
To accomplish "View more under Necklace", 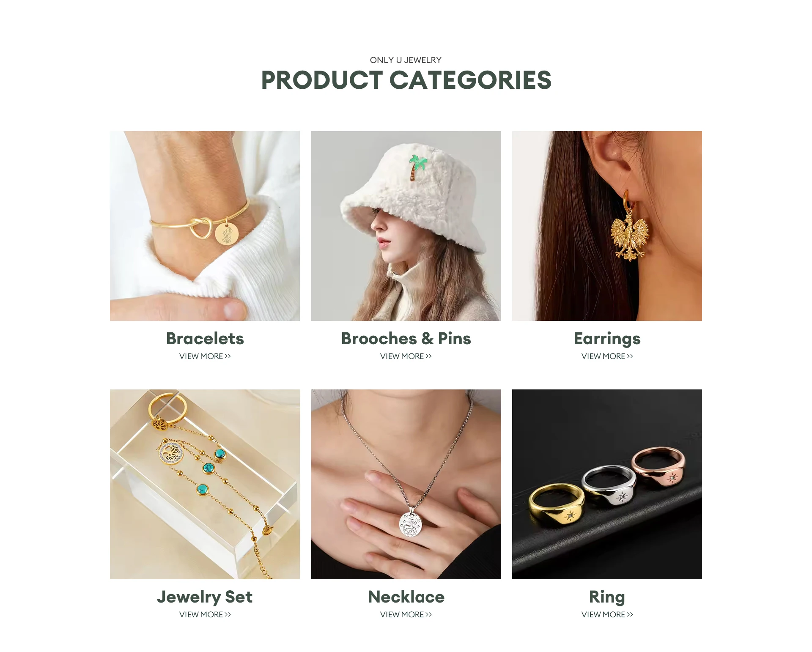I will tap(406, 614).
